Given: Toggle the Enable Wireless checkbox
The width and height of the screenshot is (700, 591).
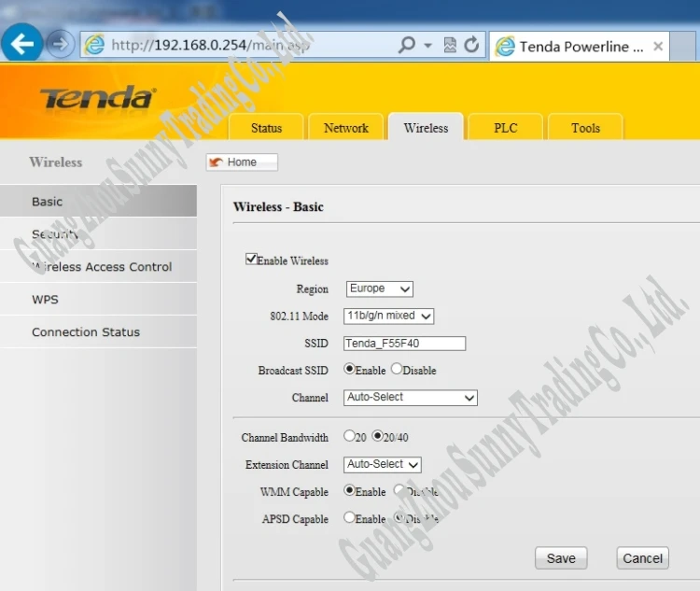Looking at the screenshot, I should (x=251, y=260).
